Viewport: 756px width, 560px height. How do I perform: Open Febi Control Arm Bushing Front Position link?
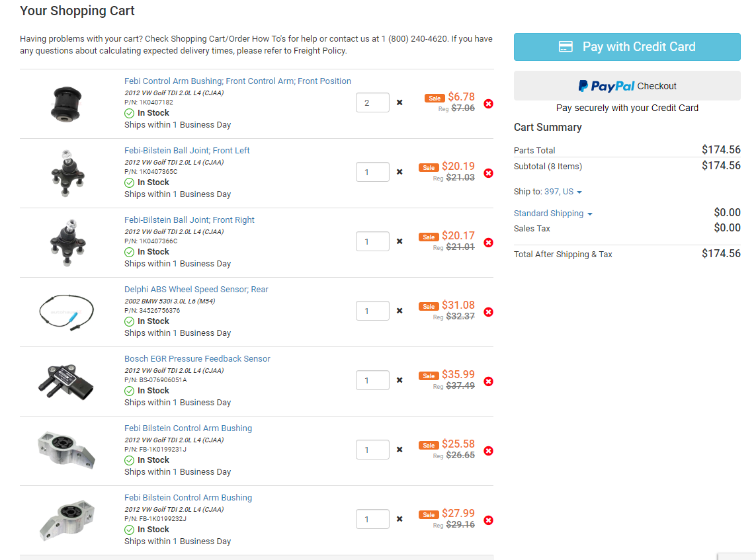(237, 81)
